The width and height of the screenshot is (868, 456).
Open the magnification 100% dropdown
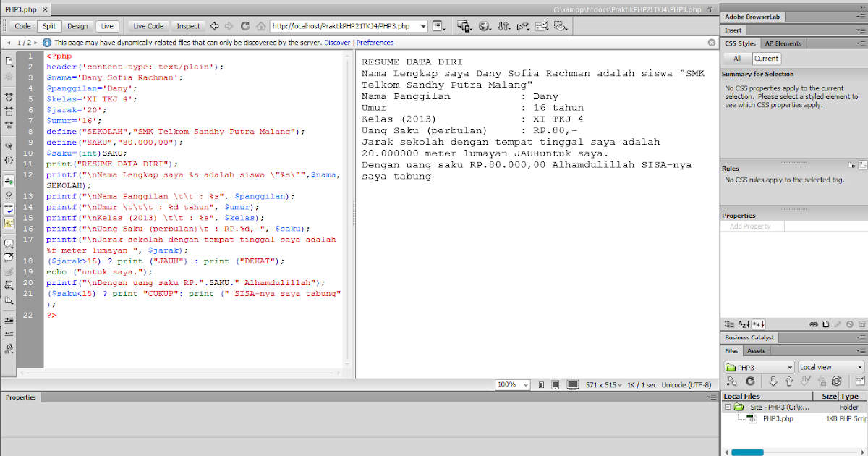[512, 384]
